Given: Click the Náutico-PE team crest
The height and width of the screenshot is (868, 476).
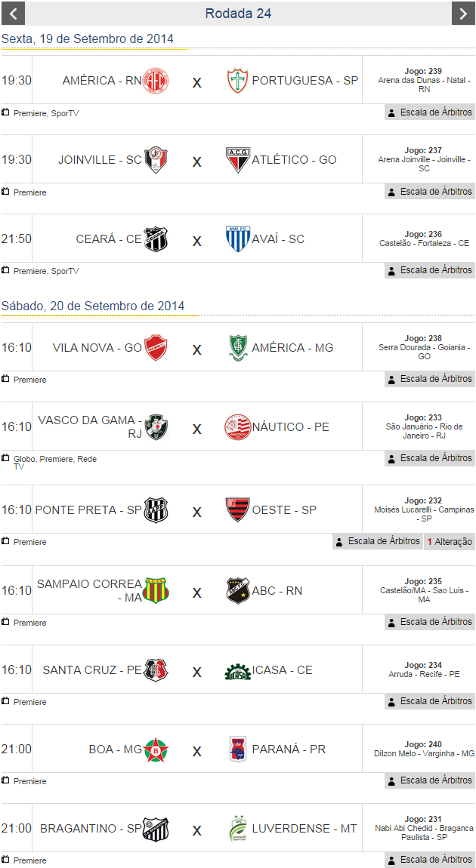Looking at the screenshot, I should pyautogui.click(x=238, y=428).
